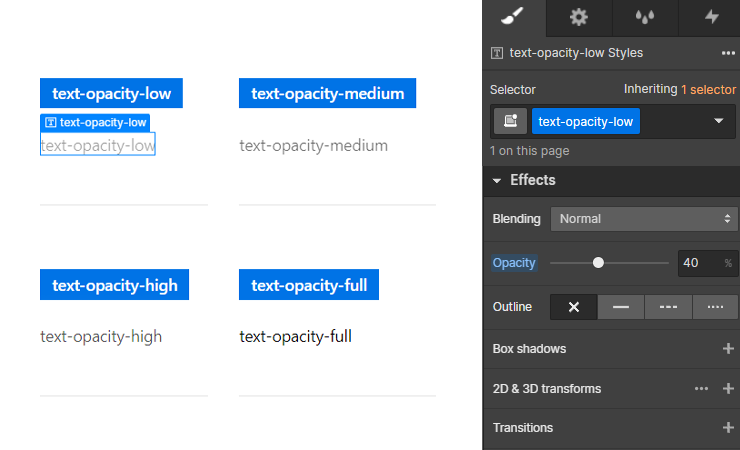Screen dimensions: 740x450
Task: Click the selector states device icon button
Action: coord(510,121)
